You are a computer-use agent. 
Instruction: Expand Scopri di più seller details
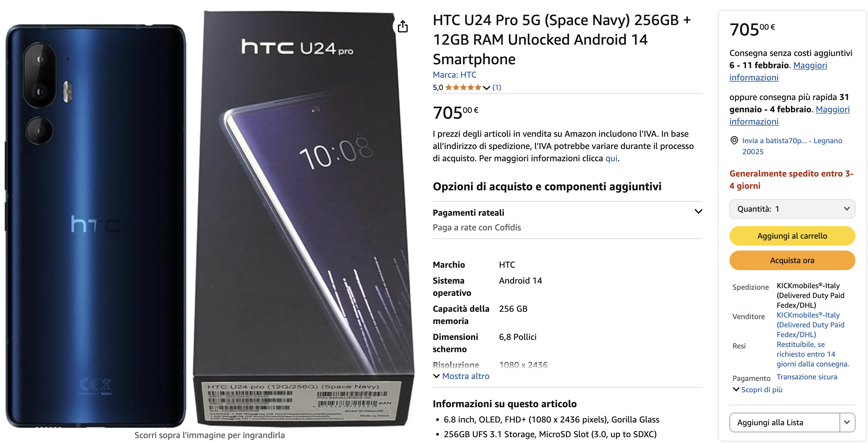(758, 389)
